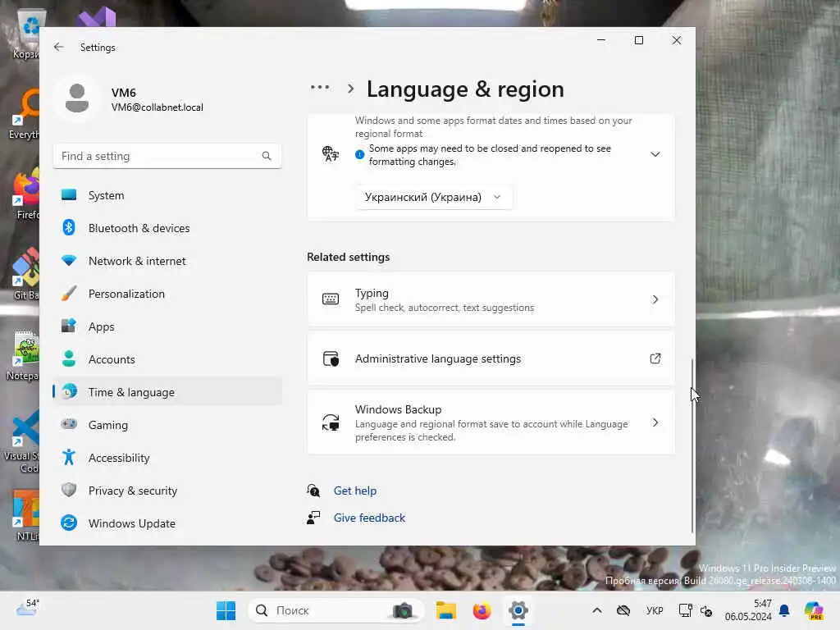Switch input language via УКР indicator
The height and width of the screenshot is (630, 840).
(655, 610)
